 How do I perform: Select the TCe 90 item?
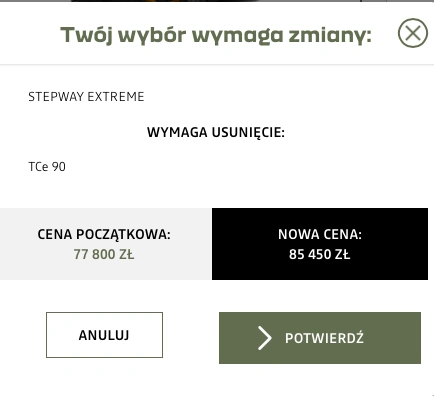point(47,167)
